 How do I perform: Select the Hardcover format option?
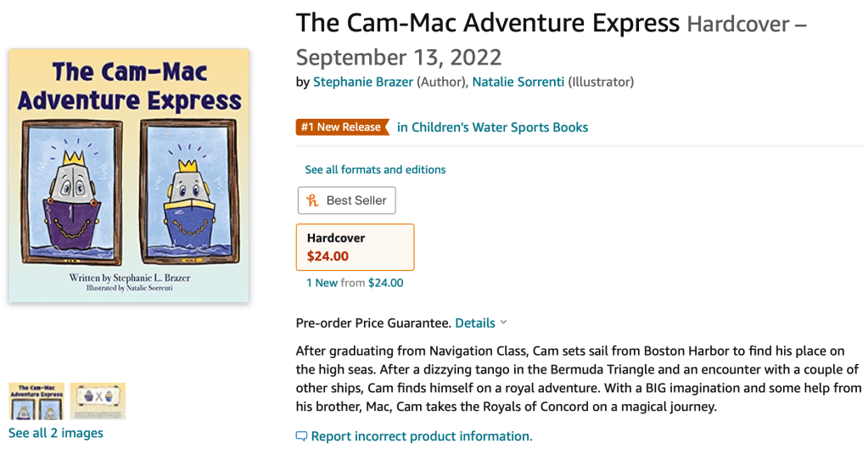tap(355, 247)
